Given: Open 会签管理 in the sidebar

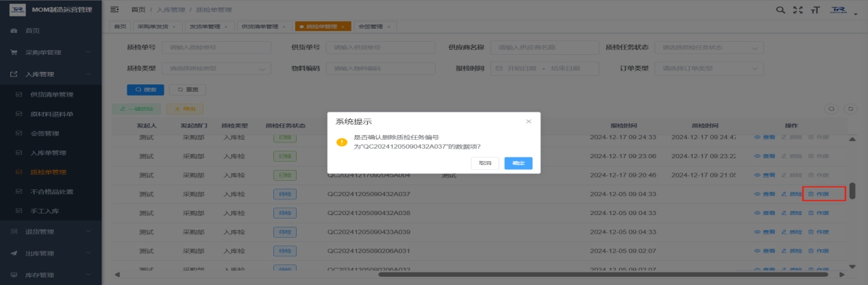Looking at the screenshot, I should pyautogui.click(x=51, y=133).
